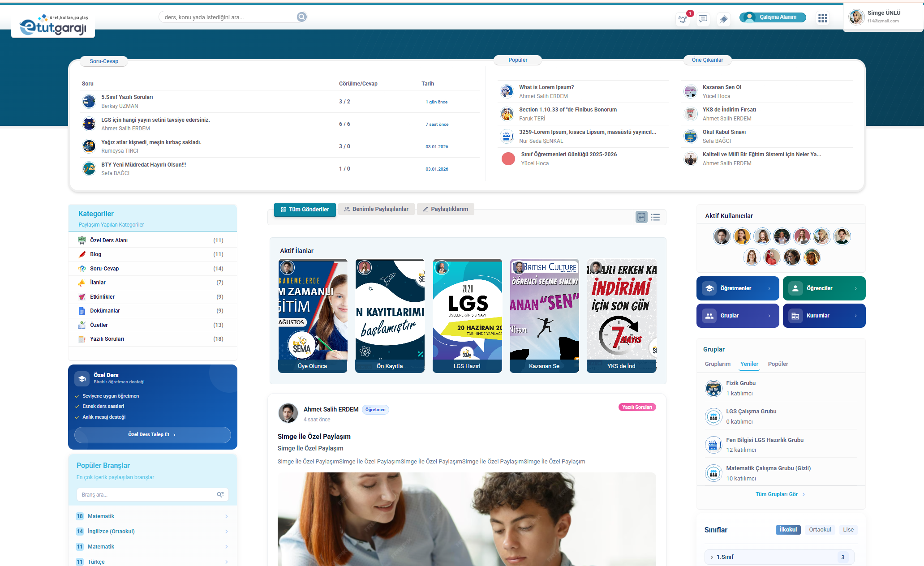924x566 pixels.
Task: Select İlkokul class level toggle
Action: coord(788,530)
